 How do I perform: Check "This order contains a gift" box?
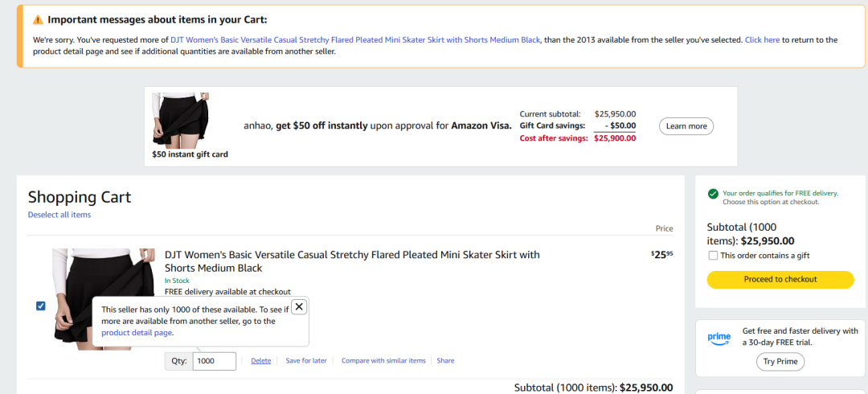(713, 256)
